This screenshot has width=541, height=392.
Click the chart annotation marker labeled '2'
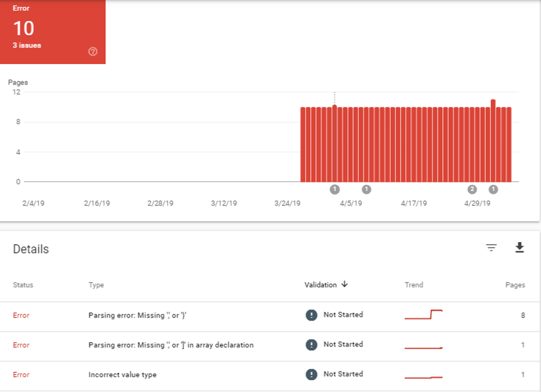[x=472, y=189]
